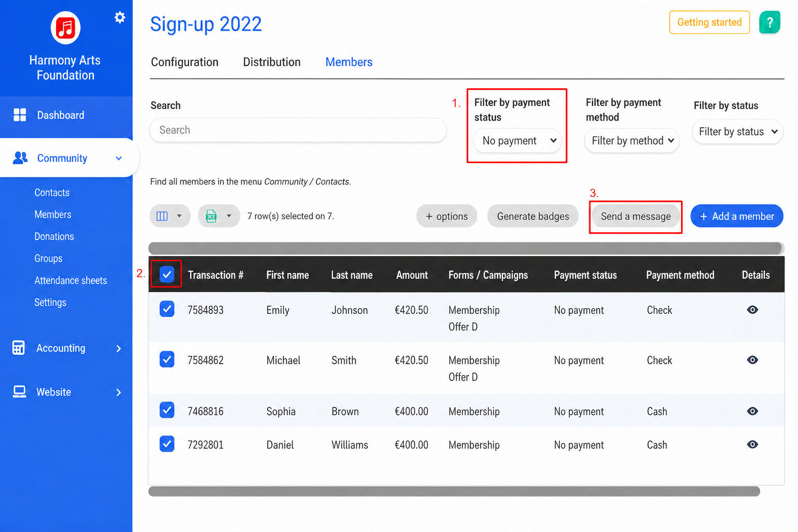
Task: Click the Community people icon
Action: (20, 158)
